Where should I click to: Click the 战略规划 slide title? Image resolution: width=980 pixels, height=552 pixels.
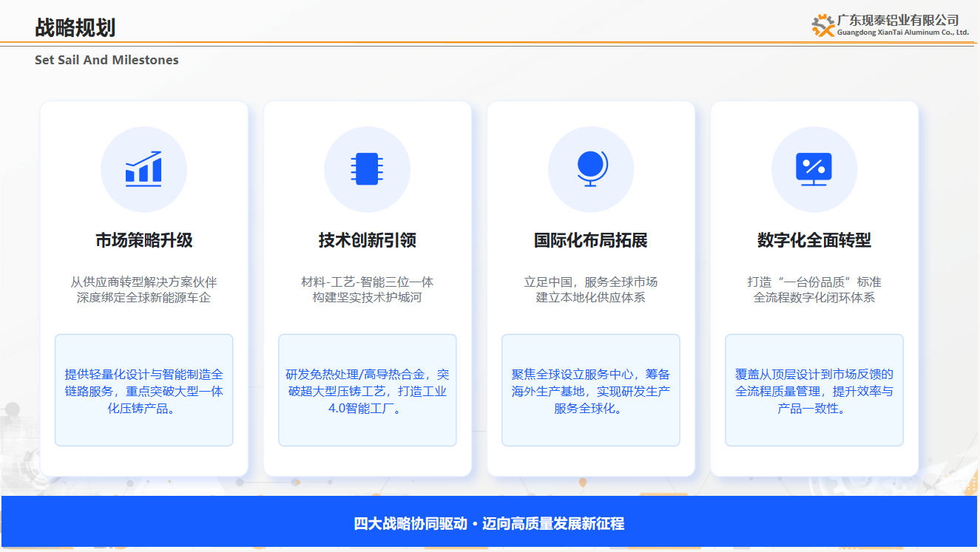tap(75, 27)
